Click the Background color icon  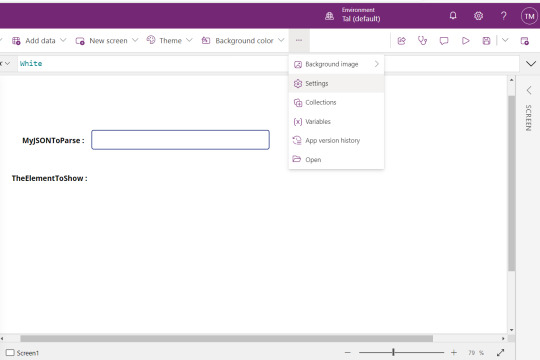206,41
